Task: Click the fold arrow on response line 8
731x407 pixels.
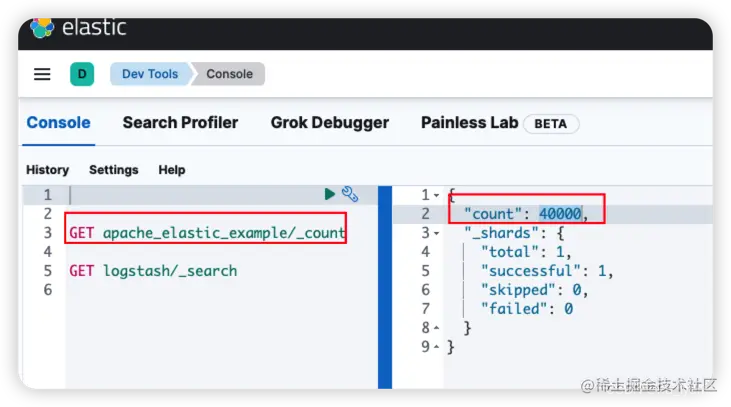Action: tap(436, 328)
